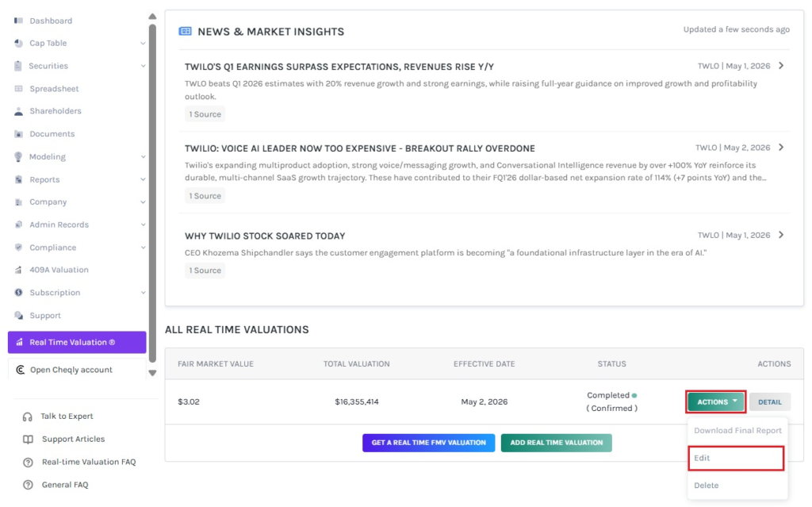Click the Spreadsheet grid icon
The height and width of the screenshot is (507, 812).
pos(19,89)
